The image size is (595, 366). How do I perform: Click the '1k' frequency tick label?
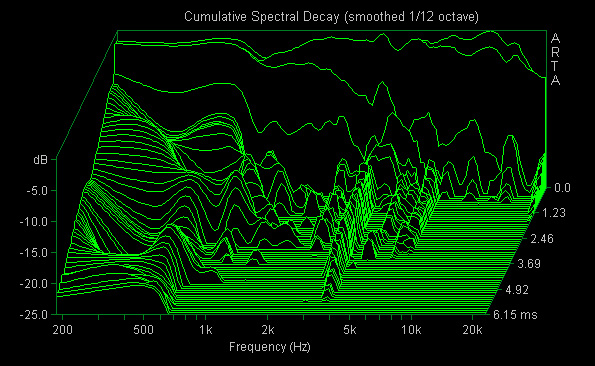click(x=206, y=330)
